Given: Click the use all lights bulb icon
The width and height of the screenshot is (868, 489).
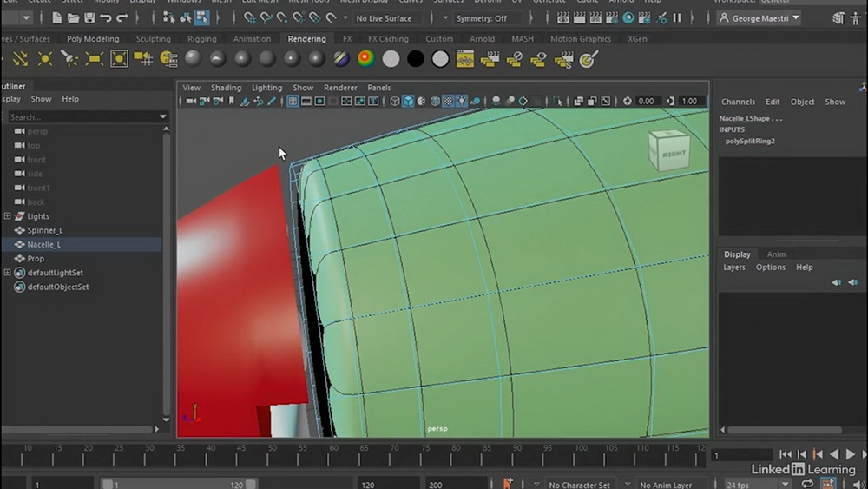Looking at the screenshot, I should click(x=462, y=101).
